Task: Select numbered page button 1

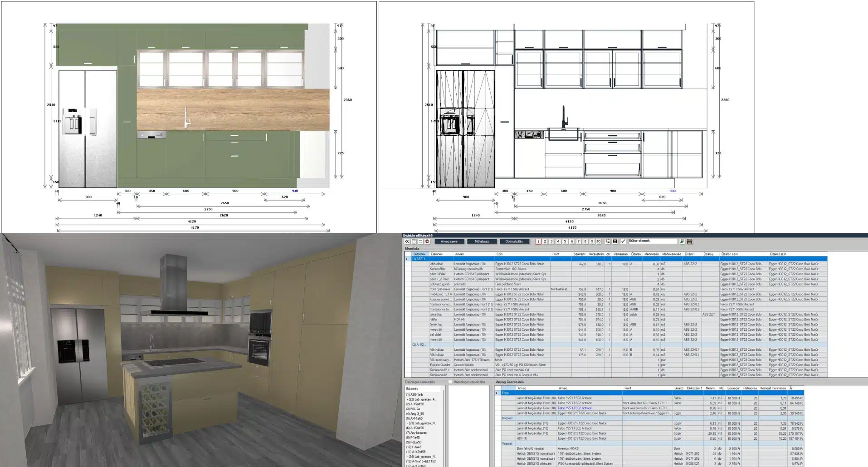Action: click(x=538, y=241)
